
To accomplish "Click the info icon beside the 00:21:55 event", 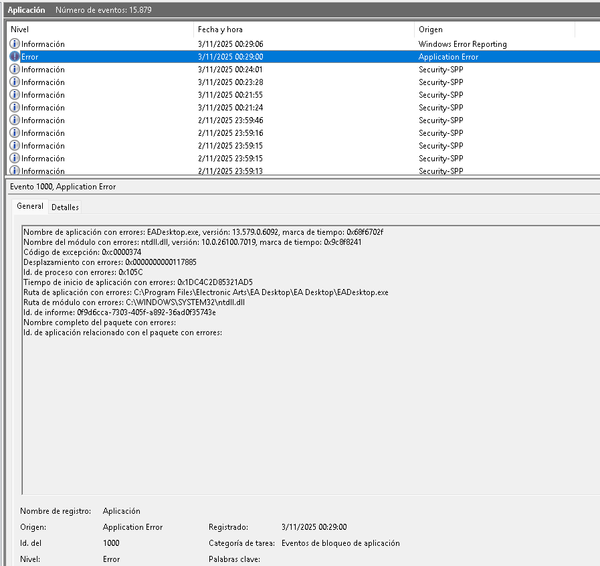I will click(x=14, y=95).
